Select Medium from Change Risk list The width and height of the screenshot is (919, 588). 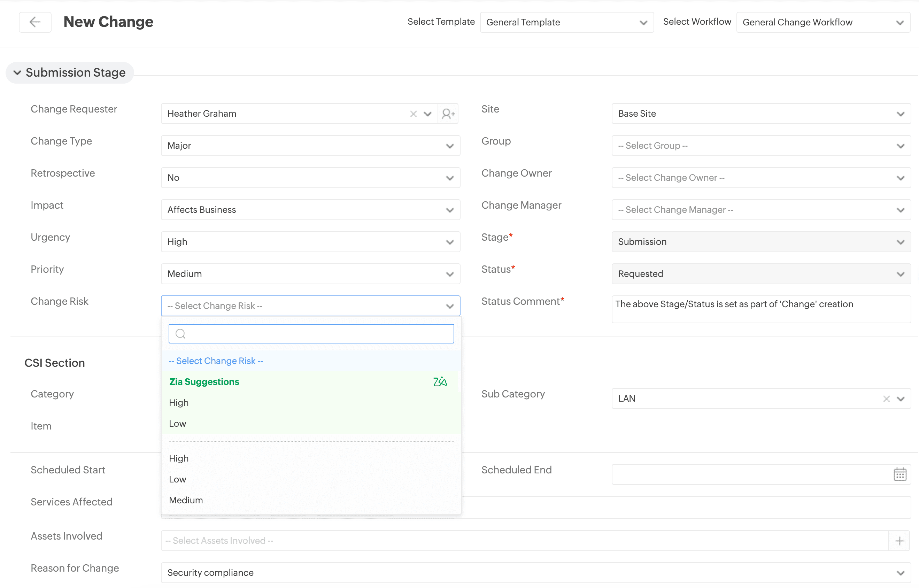[x=186, y=500]
